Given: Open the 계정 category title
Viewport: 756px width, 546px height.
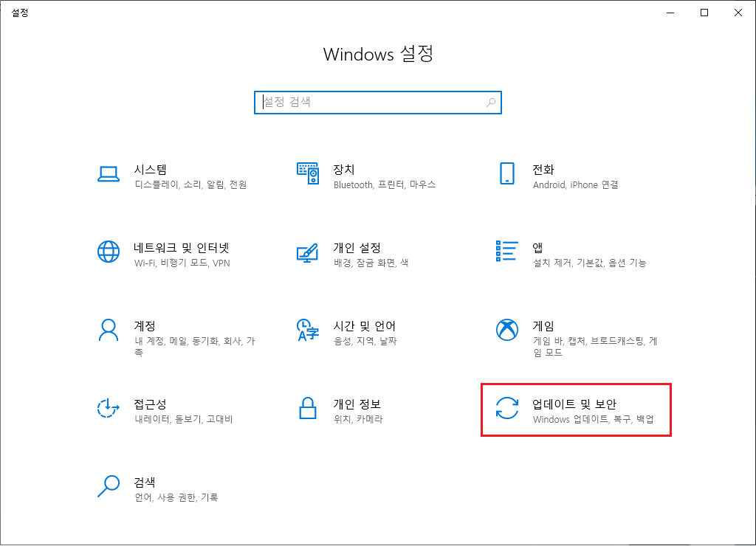Looking at the screenshot, I should tap(145, 326).
